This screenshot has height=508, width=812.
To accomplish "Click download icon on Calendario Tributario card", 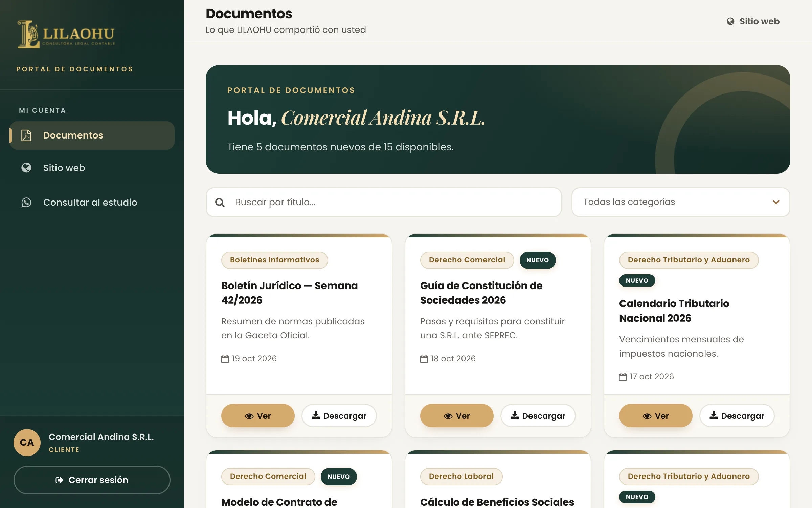I will tap(714, 415).
